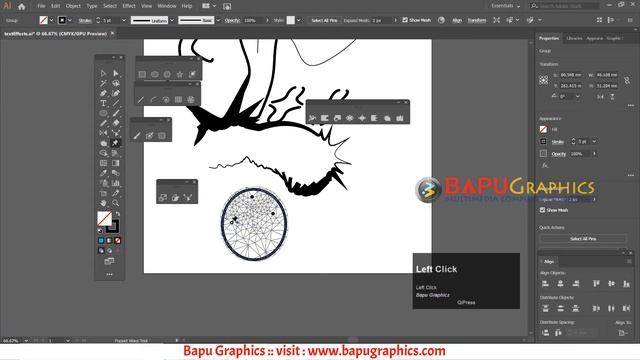Toggle constrain width and height proportions link
The height and width of the screenshot is (360, 640).
click(627, 80)
